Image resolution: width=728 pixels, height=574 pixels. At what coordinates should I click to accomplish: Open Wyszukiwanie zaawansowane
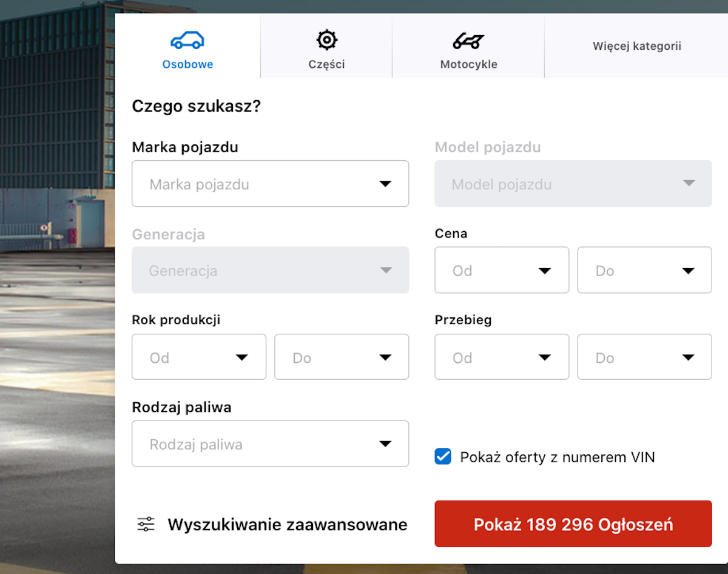[287, 524]
